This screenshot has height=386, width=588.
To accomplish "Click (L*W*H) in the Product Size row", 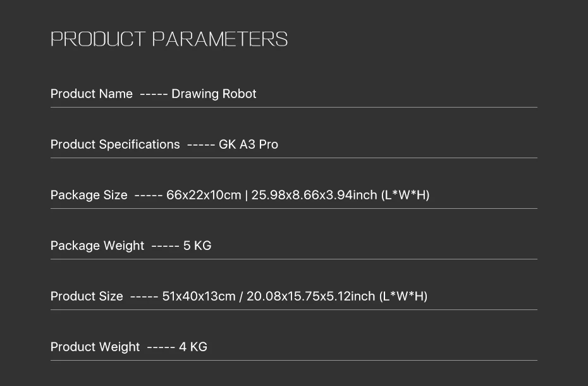I will pos(403,296).
